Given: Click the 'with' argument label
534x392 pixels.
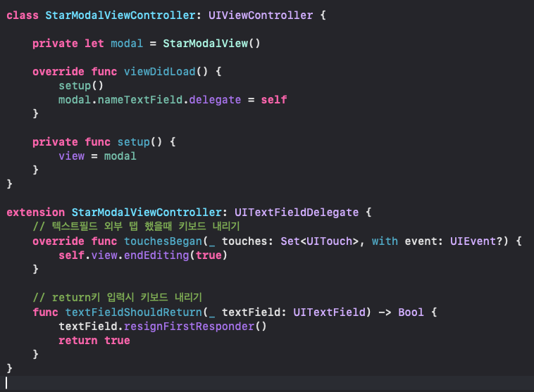Looking at the screenshot, I should click(x=385, y=241).
